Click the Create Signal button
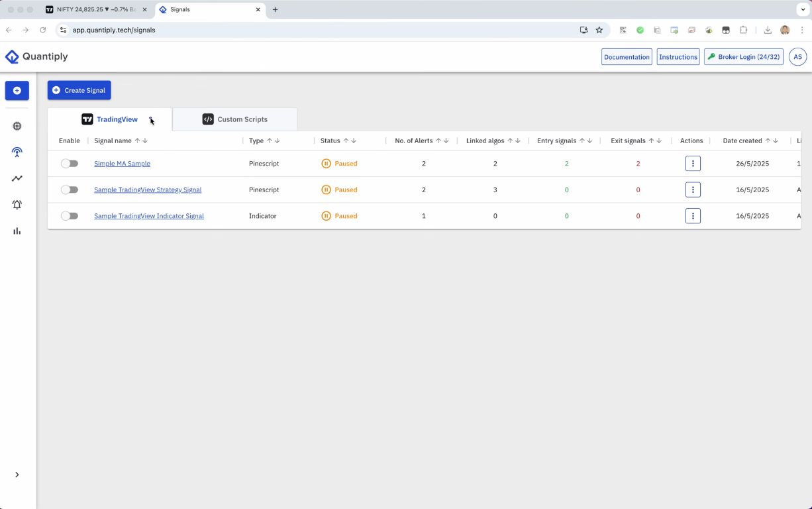812x509 pixels. [x=79, y=90]
